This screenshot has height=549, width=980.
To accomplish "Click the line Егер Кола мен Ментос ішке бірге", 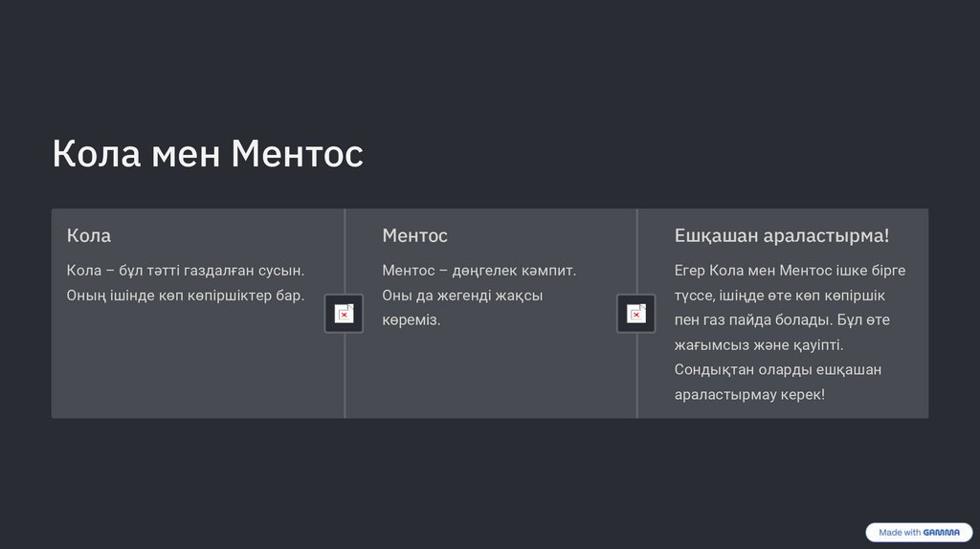I will (x=790, y=271).
